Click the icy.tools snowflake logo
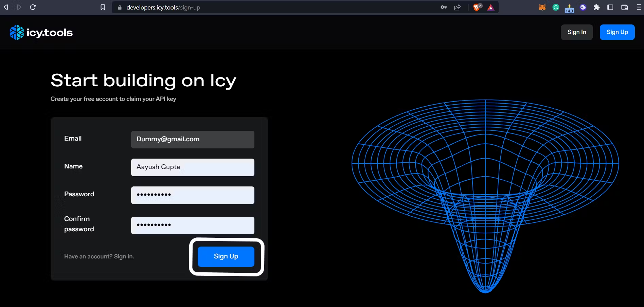This screenshot has width=644, height=307. [17, 33]
